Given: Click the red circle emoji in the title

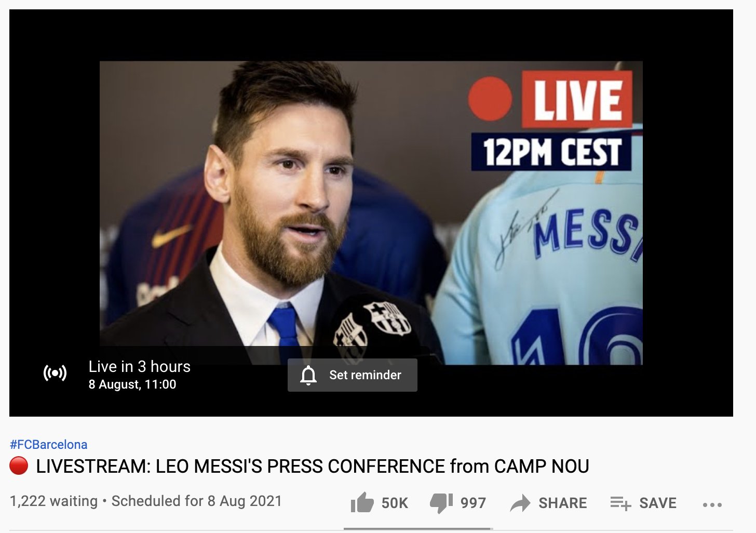Looking at the screenshot, I should 19,466.
